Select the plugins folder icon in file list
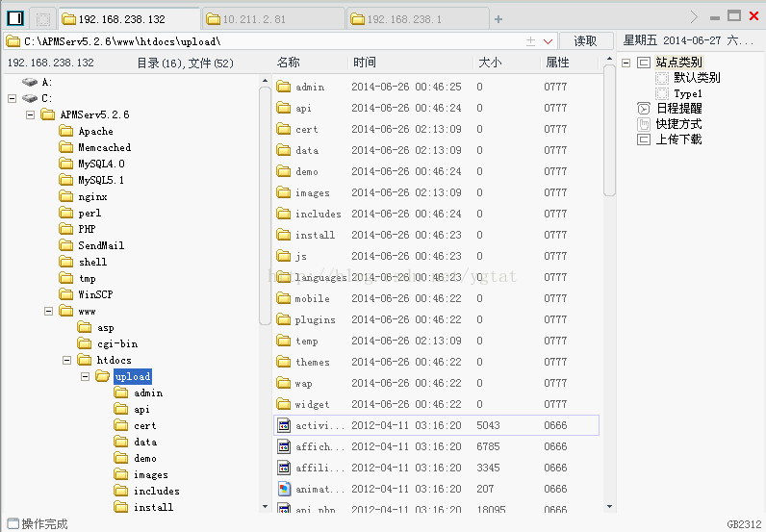This screenshot has height=532, width=766. click(x=283, y=319)
